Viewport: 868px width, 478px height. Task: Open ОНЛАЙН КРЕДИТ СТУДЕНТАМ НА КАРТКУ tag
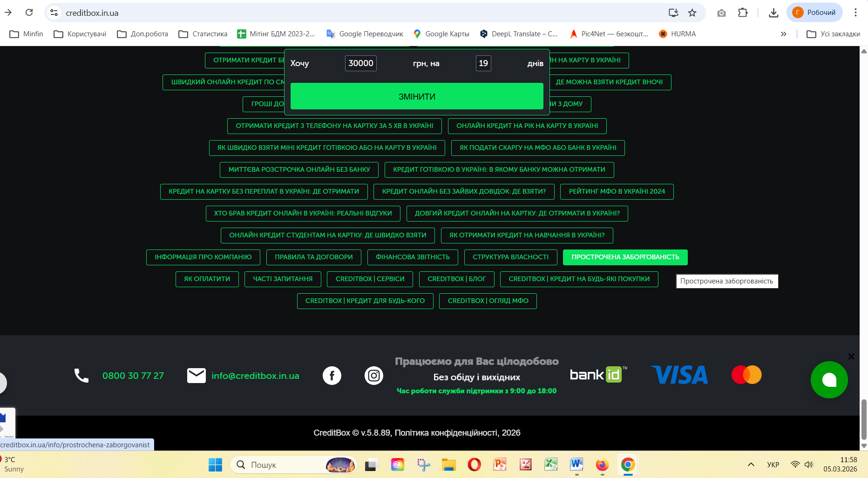pos(328,235)
